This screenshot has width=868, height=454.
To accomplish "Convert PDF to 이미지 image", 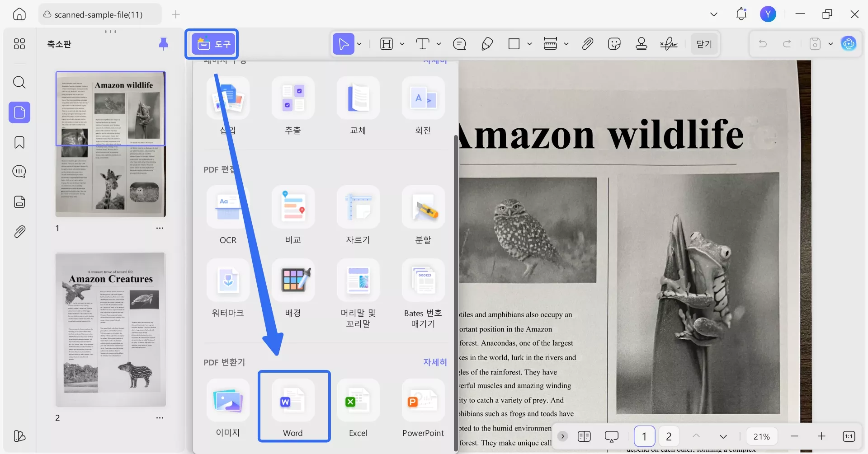I will 228,408.
